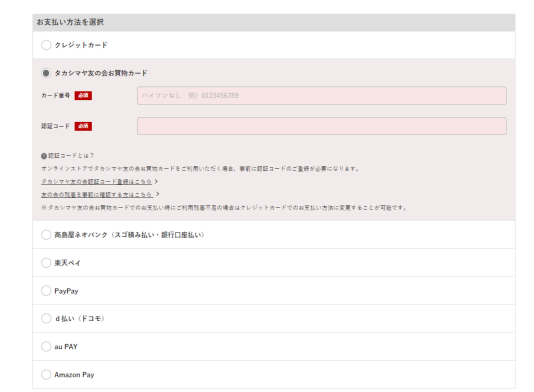The width and height of the screenshot is (534, 392).
Task: Click the 高島屋ネオバンク label text
Action: pyautogui.click(x=130, y=235)
